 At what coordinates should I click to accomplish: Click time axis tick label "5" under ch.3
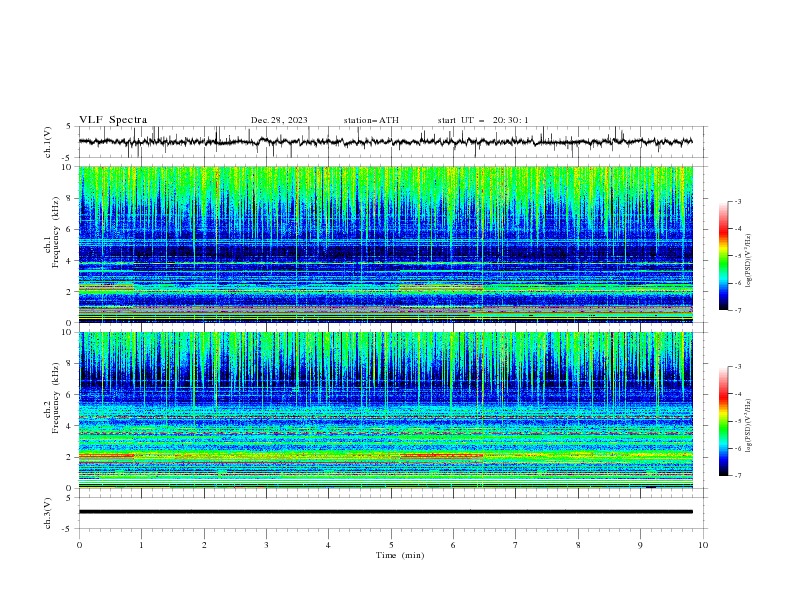[x=391, y=545]
